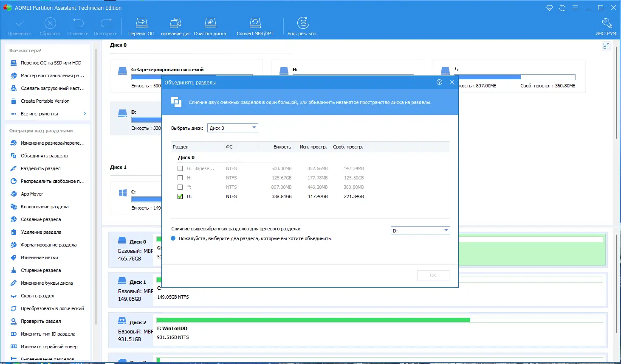Toggle the disk view layout icon

[606, 46]
